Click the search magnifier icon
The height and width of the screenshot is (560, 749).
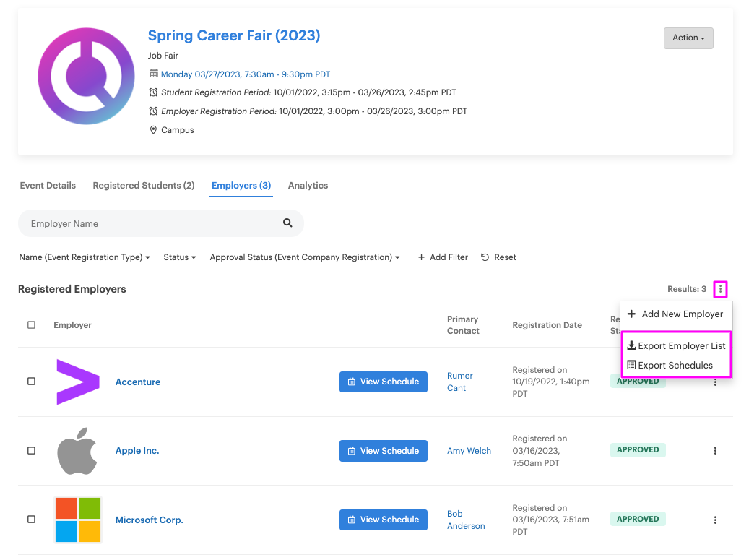coord(287,223)
